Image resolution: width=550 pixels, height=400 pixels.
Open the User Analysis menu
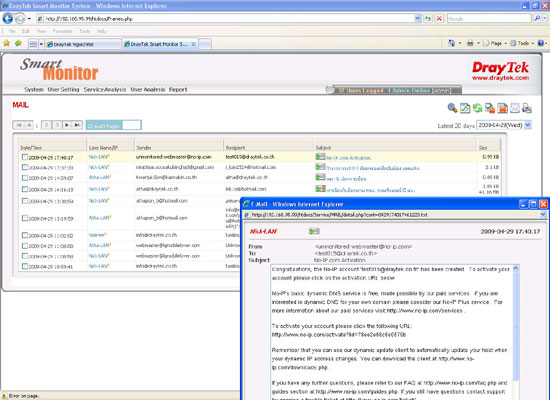[148, 89]
